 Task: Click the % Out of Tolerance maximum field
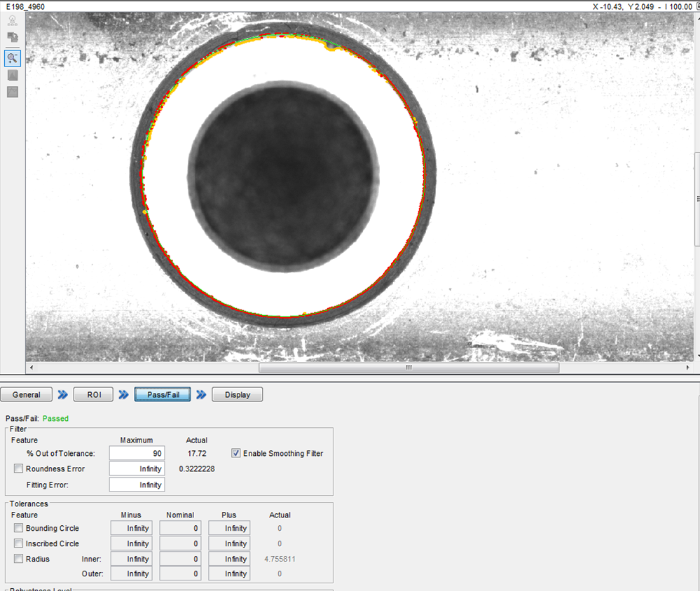tap(137, 454)
